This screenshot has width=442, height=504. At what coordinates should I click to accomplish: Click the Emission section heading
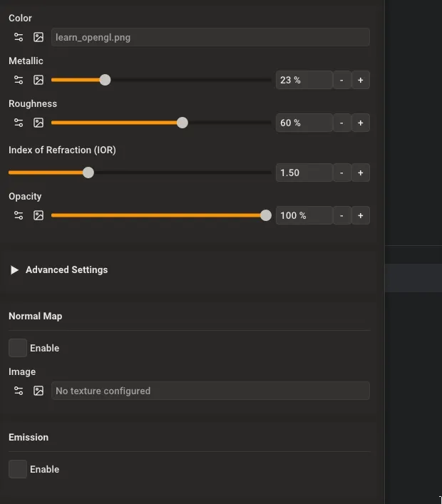click(29, 438)
